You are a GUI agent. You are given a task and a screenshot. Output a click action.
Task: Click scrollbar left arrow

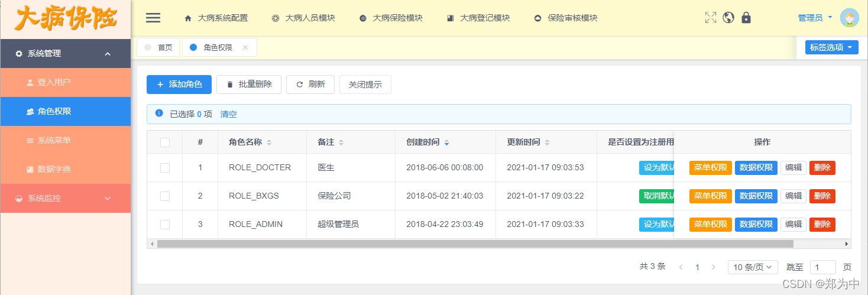152,244
